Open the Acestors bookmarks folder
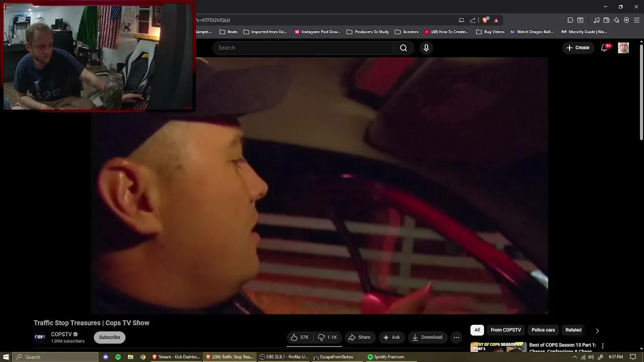The width and height of the screenshot is (644, 362). 407,32
